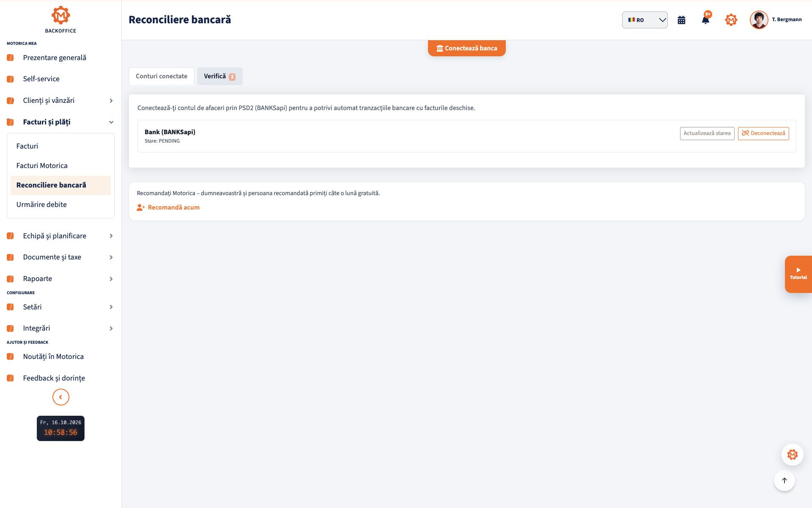
Task: Switch to Verifică tab
Action: pos(219,76)
